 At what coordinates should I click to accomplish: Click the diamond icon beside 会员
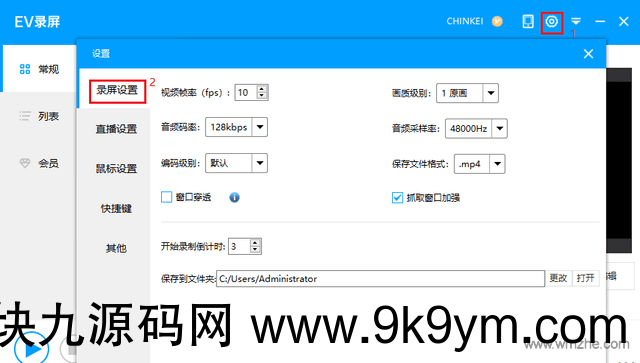pyautogui.click(x=25, y=163)
